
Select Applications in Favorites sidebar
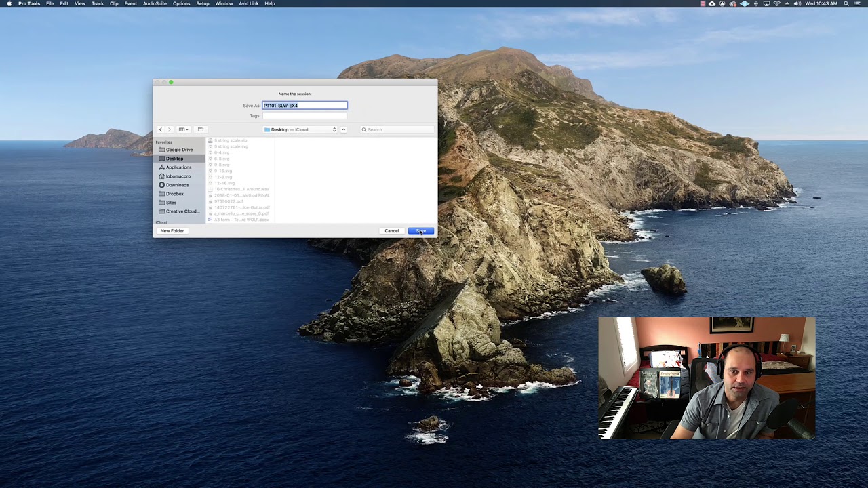click(x=179, y=167)
